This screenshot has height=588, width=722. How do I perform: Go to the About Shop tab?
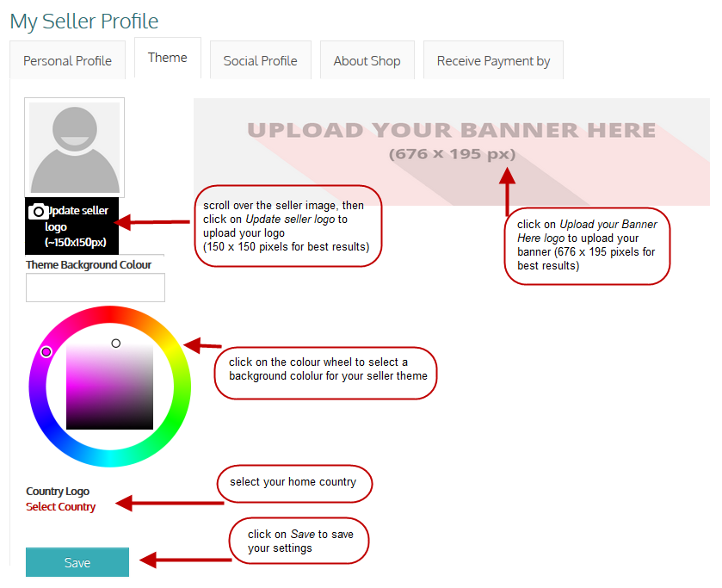click(x=367, y=61)
